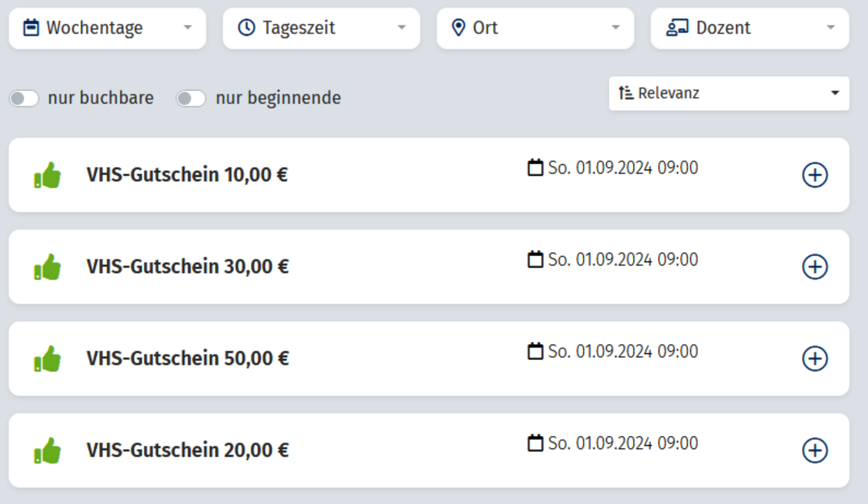Click plus icon for VHS-Gutschein 50,00 €

(x=815, y=358)
